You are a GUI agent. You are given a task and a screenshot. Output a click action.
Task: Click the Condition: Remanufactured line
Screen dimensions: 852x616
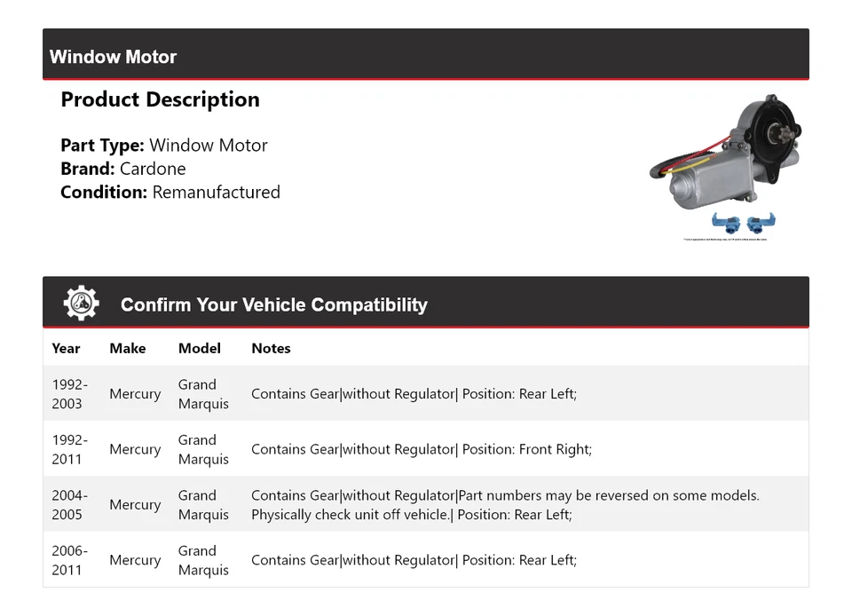(x=170, y=192)
